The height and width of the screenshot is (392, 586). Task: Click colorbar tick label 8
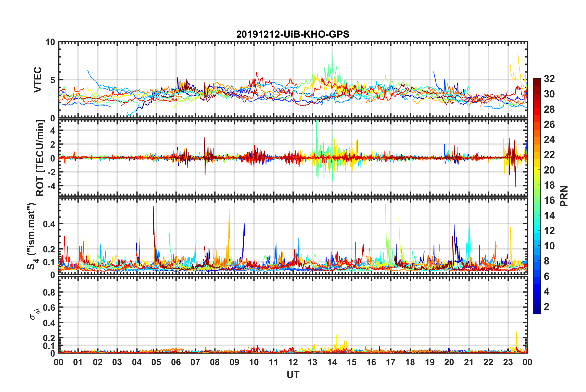click(547, 261)
